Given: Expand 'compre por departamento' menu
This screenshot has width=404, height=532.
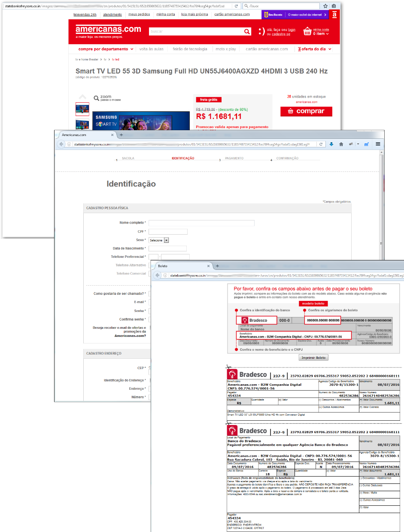Looking at the screenshot, I should [x=106, y=49].
